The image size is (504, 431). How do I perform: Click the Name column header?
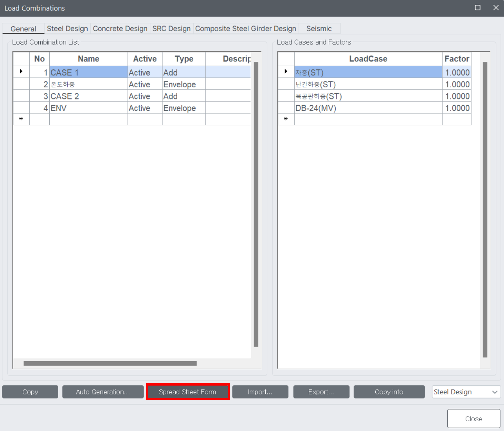click(x=88, y=59)
